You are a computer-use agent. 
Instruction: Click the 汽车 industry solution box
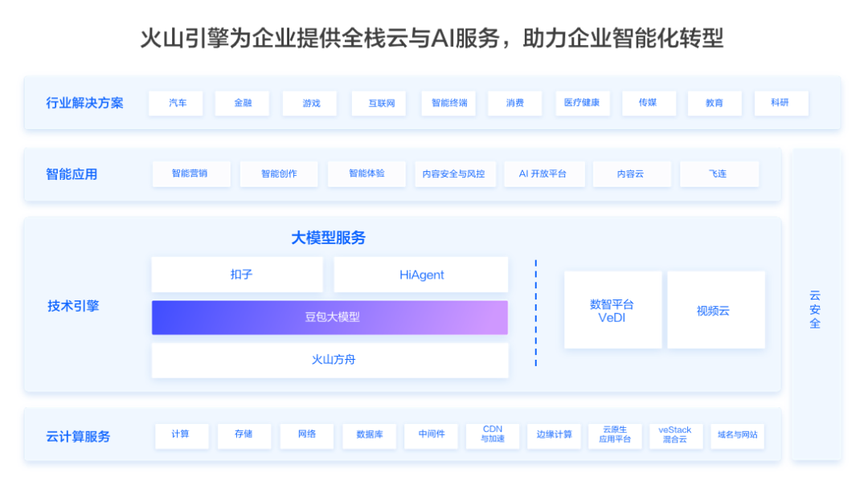pos(176,103)
